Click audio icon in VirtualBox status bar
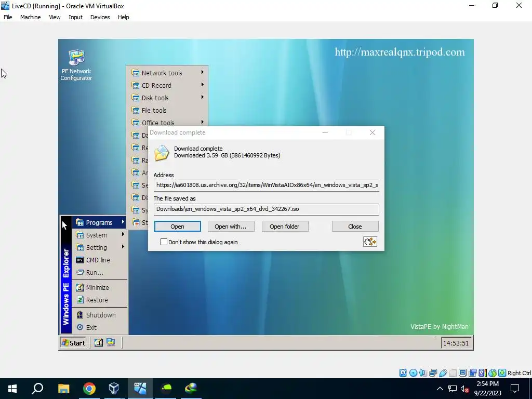Image resolution: width=532 pixels, height=399 pixels. coord(423,373)
